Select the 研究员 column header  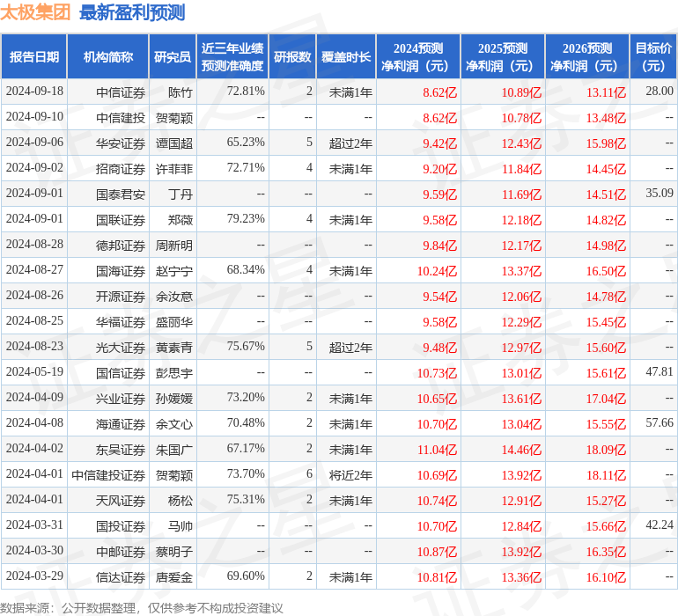173,56
